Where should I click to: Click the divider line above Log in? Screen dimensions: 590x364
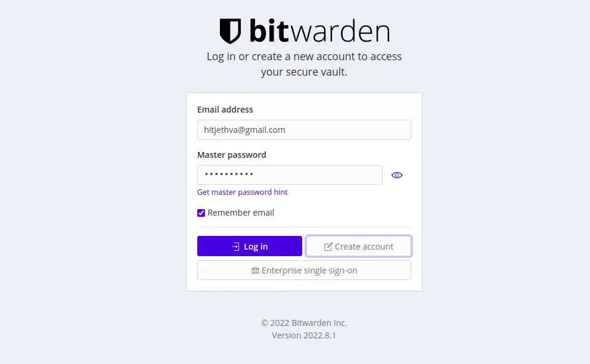coord(304,227)
